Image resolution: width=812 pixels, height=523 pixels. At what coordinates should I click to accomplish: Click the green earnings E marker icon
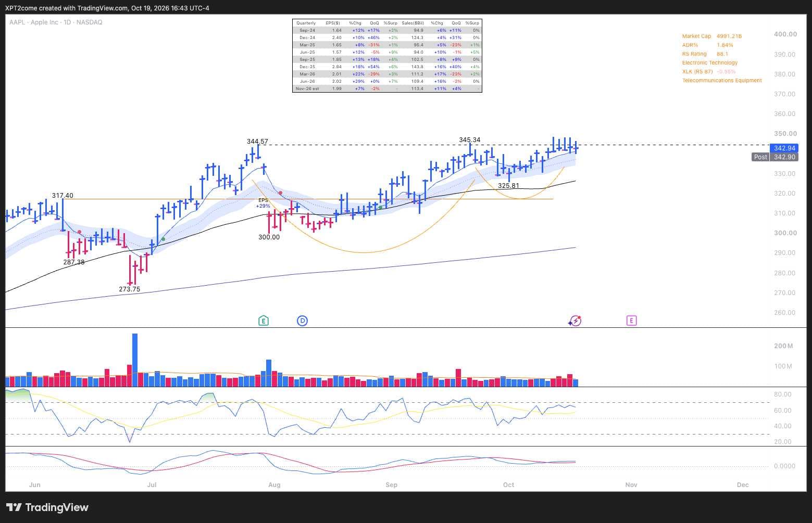coord(264,321)
